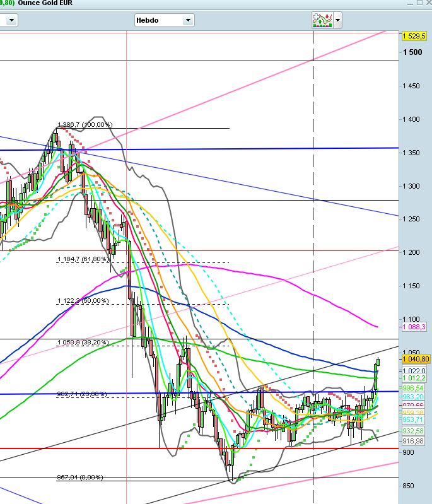This screenshot has height=504, width=432.
Task: Click the 1 200 axis value
Action: tap(411, 252)
